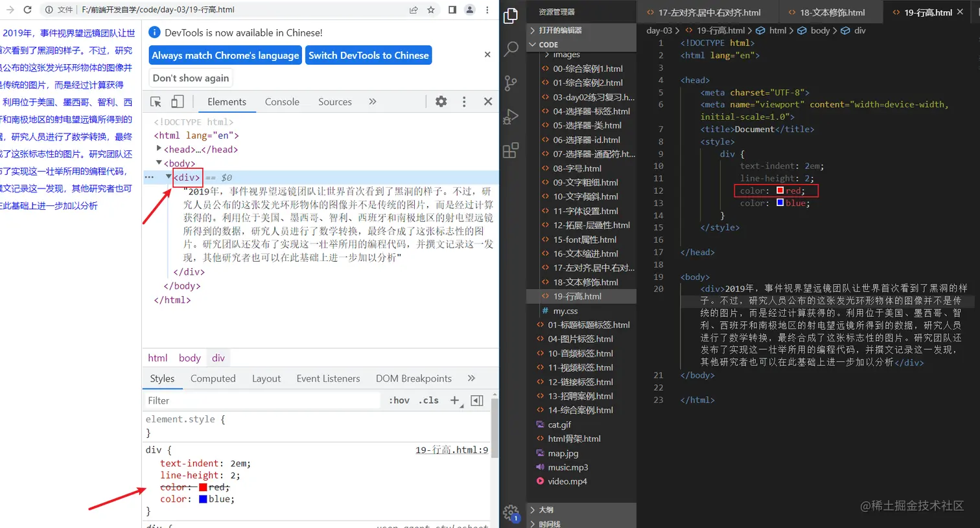Image resolution: width=980 pixels, height=528 pixels.
Task: Close the DevTools panel
Action: pyautogui.click(x=488, y=101)
